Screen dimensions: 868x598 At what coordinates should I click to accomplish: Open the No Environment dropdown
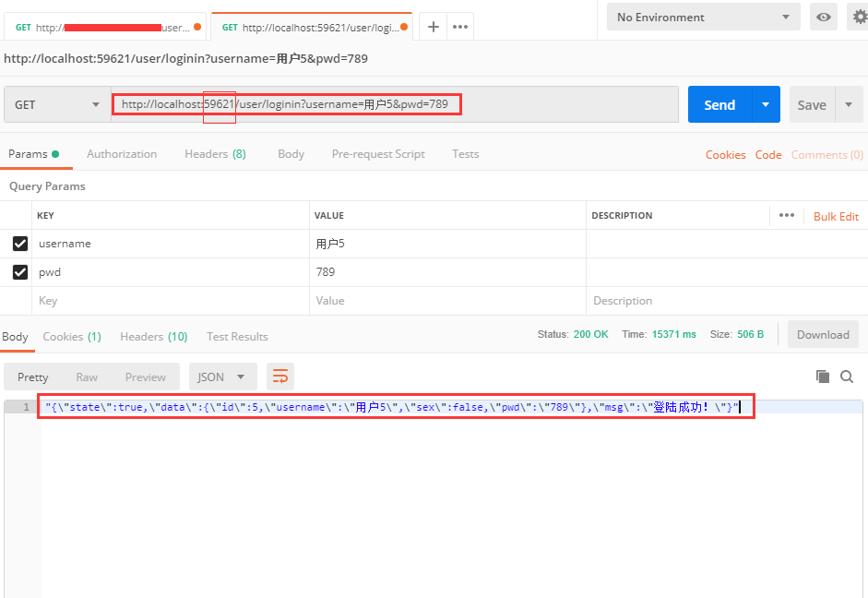click(703, 17)
